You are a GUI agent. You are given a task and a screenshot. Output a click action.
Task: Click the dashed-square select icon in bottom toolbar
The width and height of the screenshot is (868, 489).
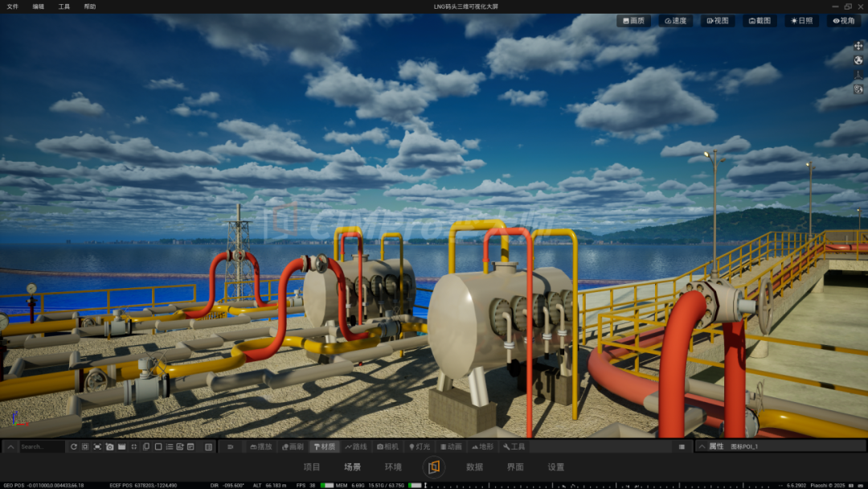(85, 446)
